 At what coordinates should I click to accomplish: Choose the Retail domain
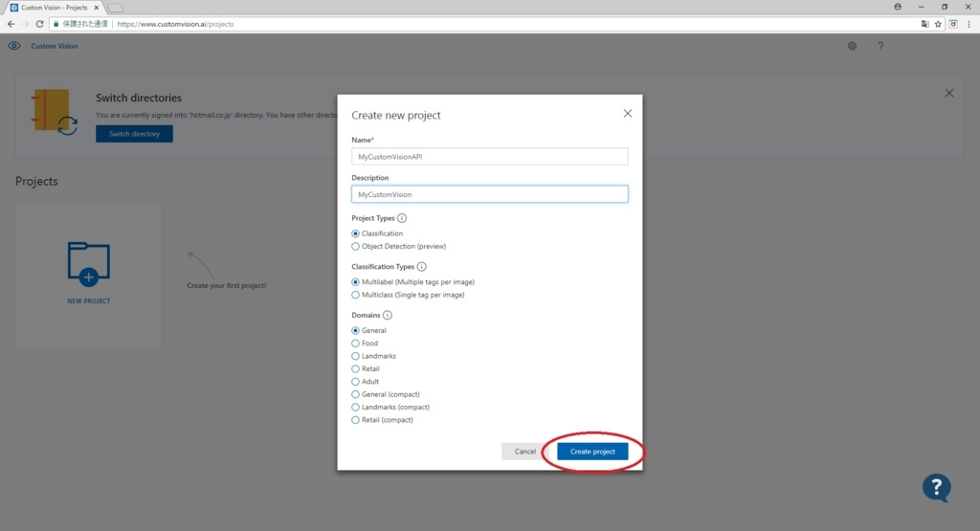(356, 369)
